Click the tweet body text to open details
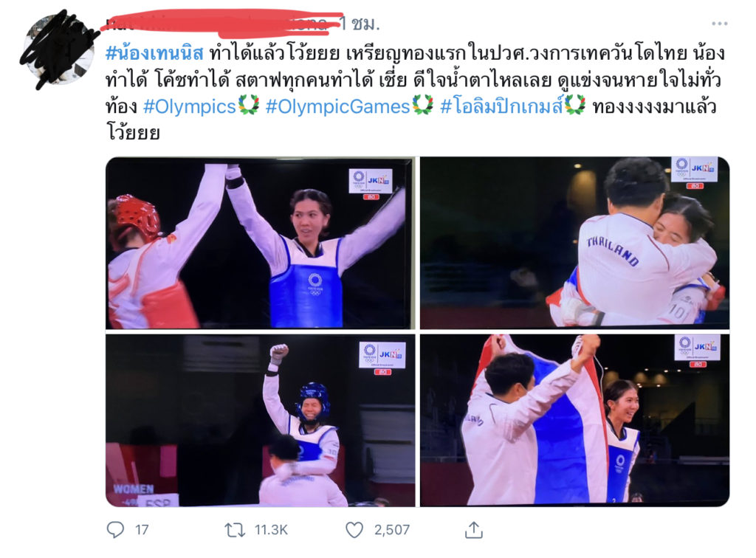 [x=413, y=93]
